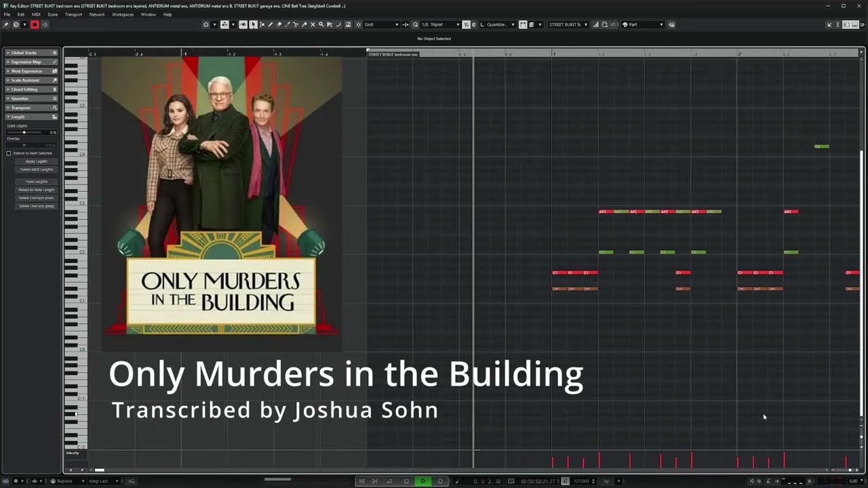
Task: Click Delete Overlaps (poly) button
Action: [x=36, y=206]
